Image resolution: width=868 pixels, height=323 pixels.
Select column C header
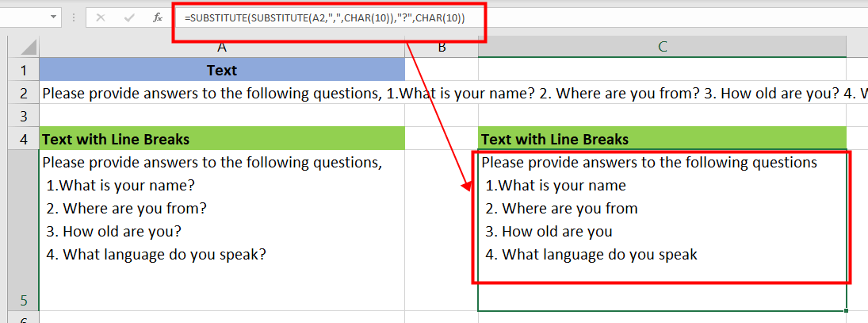coord(662,48)
